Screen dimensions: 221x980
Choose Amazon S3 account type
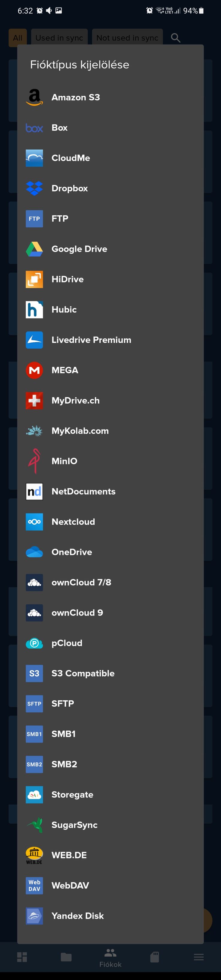click(110, 97)
